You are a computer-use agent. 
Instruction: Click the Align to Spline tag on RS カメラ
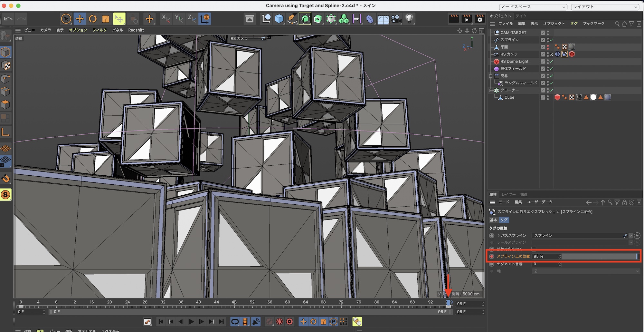564,54
